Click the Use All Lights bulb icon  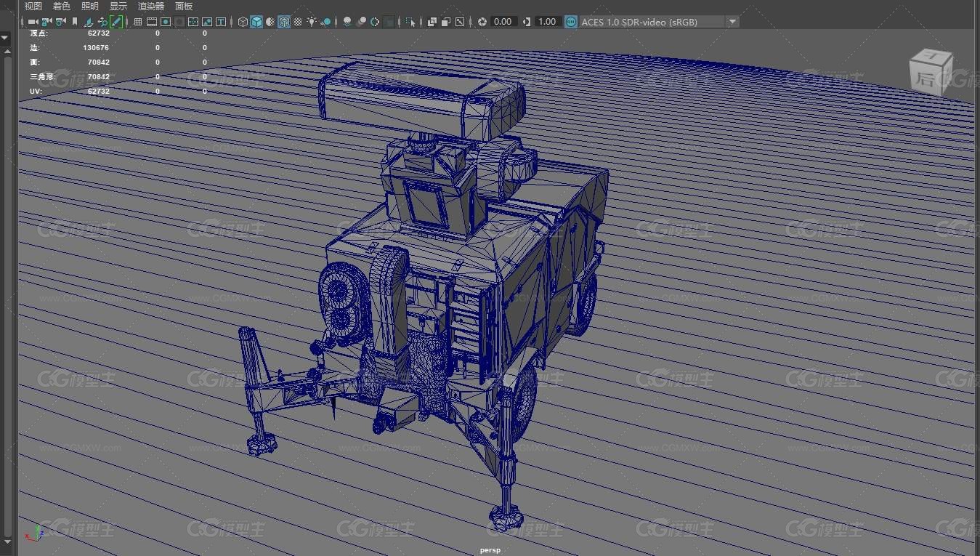(312, 22)
